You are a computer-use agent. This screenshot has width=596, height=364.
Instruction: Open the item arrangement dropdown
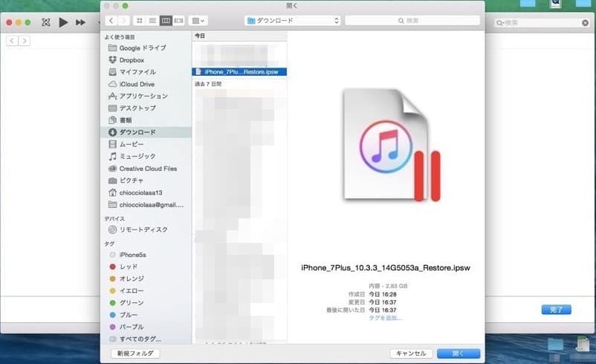tap(198, 21)
